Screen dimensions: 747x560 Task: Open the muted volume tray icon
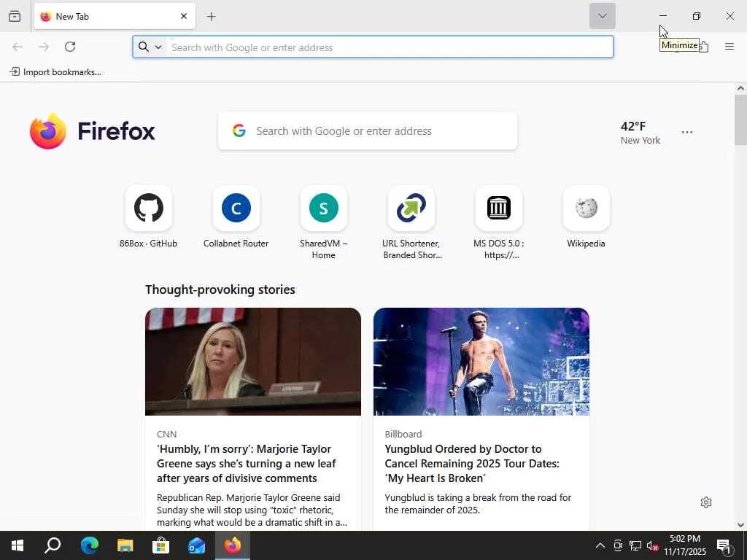(652, 545)
